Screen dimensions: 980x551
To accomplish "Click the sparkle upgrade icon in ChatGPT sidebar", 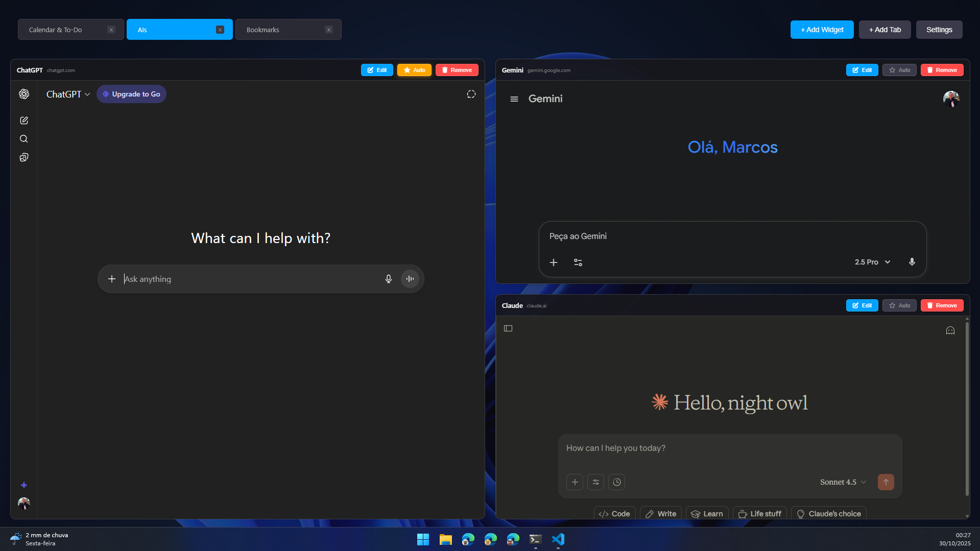I will pos(24,485).
